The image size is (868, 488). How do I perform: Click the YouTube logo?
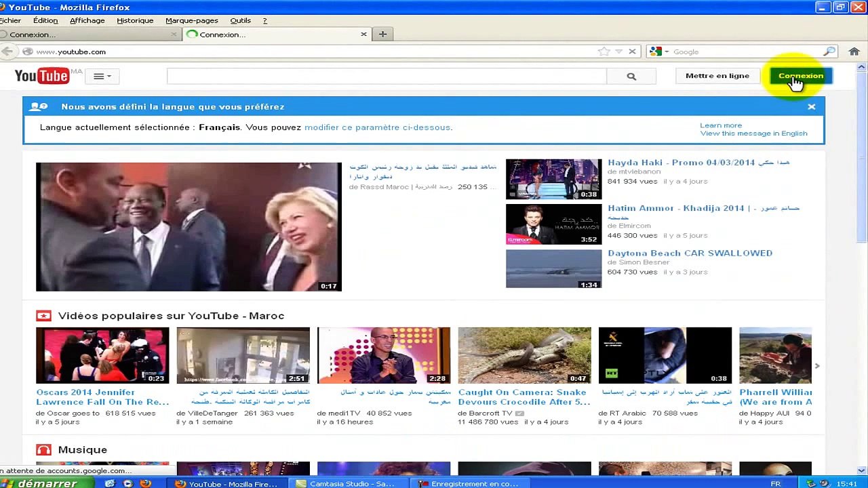[42, 76]
